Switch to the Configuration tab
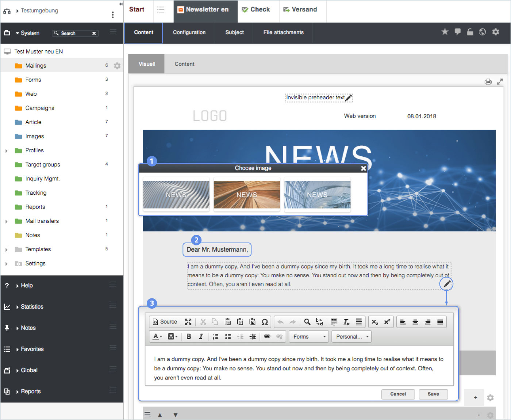 point(189,33)
